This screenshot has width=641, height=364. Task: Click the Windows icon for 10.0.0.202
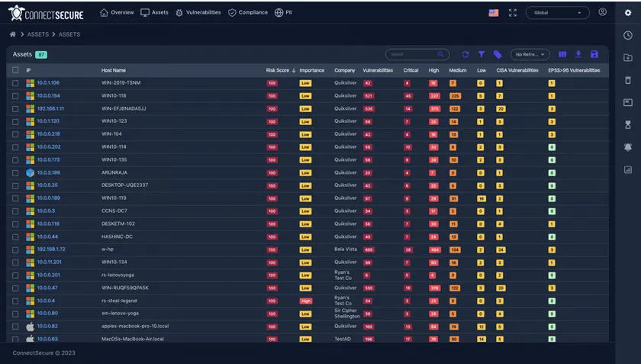coord(31,147)
